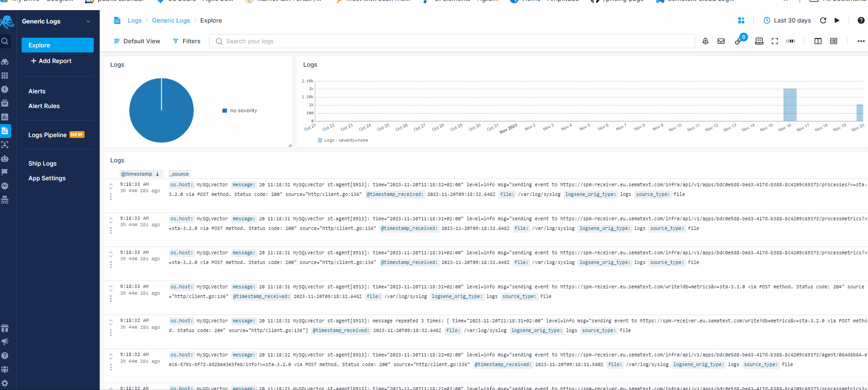
Task: Open the sidebar help question mark icon
Action: coord(5,356)
